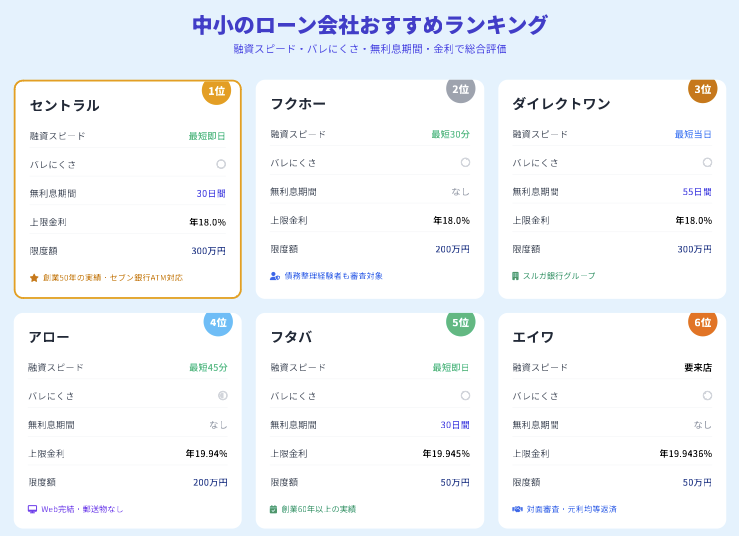Screen dimensions: 739x536
Task: Click the building icon beside スルガ銀行グループ
Action: (x=515, y=276)
